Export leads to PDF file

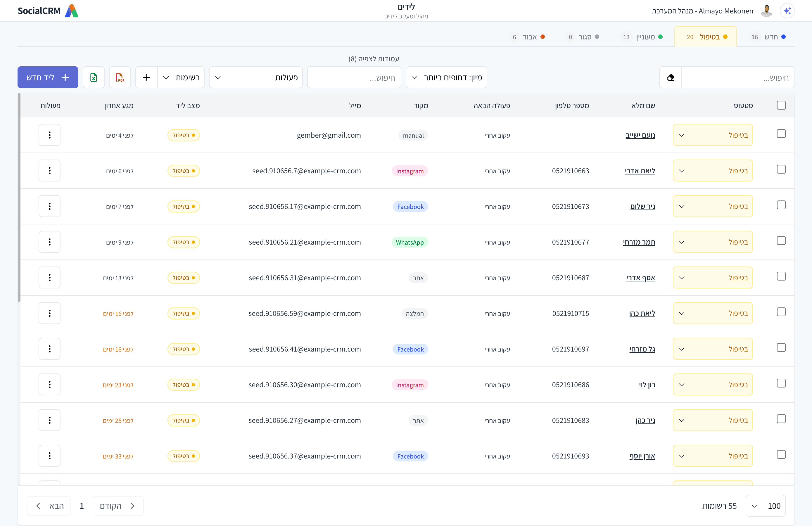pyautogui.click(x=120, y=77)
